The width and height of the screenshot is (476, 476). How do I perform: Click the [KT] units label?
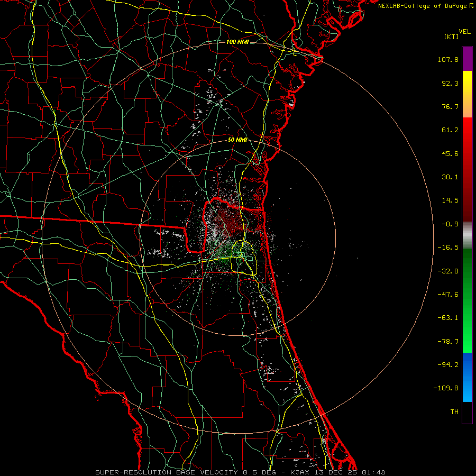coord(451,36)
